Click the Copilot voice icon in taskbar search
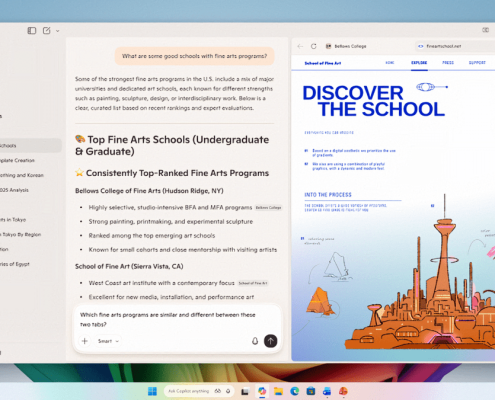 click(228, 391)
